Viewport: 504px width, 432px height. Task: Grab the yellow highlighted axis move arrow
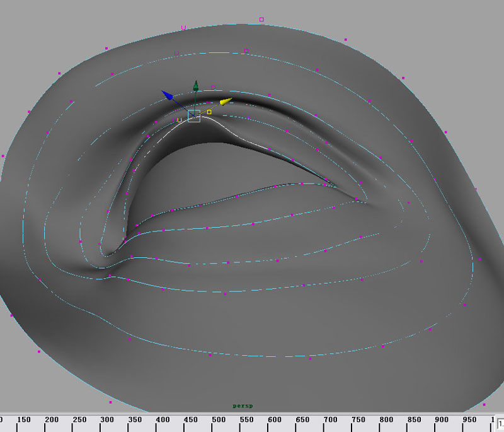pos(226,102)
